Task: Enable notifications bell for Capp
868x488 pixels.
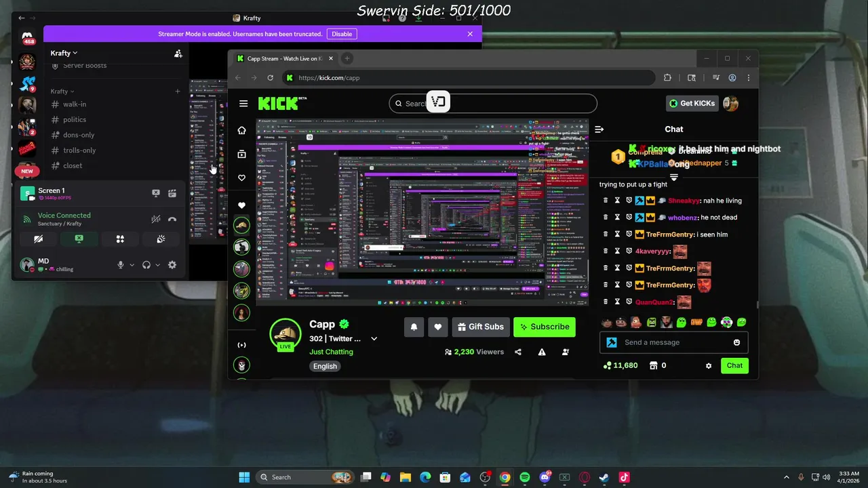Action: click(414, 327)
